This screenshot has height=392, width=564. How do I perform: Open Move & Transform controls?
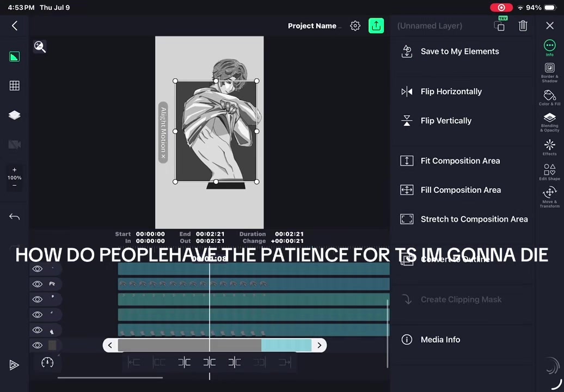[x=549, y=197]
